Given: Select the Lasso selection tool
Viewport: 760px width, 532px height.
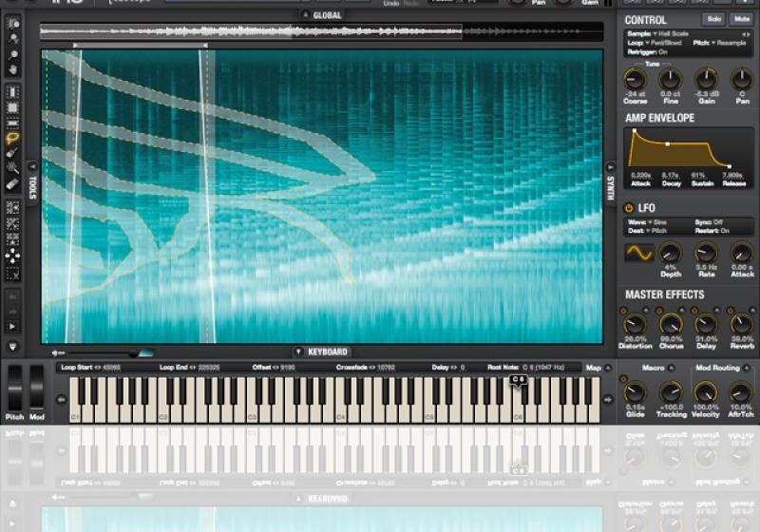Looking at the screenshot, I should pyautogui.click(x=13, y=136).
